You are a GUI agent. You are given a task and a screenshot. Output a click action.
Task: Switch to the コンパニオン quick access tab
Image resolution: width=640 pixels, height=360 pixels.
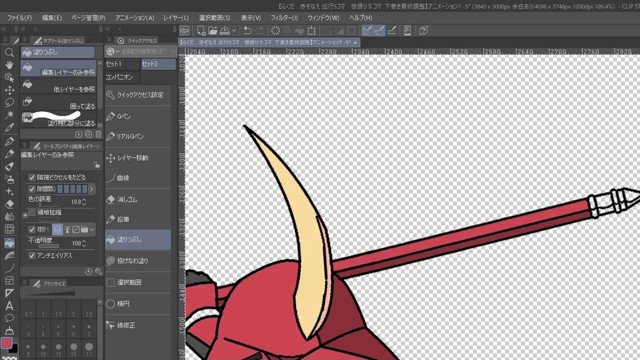point(122,77)
